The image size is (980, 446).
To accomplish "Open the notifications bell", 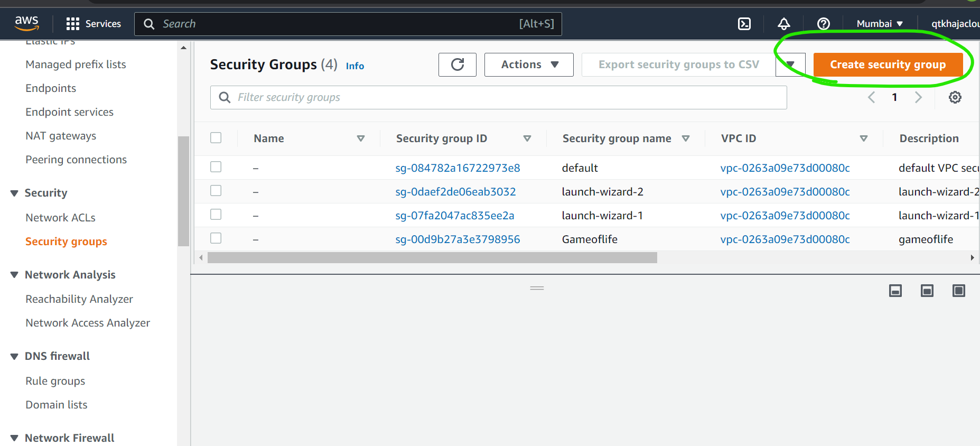I will (784, 24).
